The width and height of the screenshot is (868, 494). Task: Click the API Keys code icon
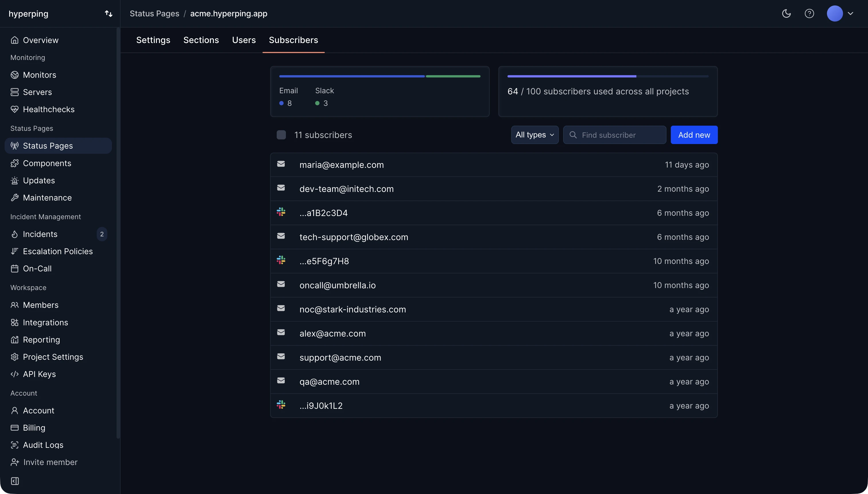(x=14, y=374)
